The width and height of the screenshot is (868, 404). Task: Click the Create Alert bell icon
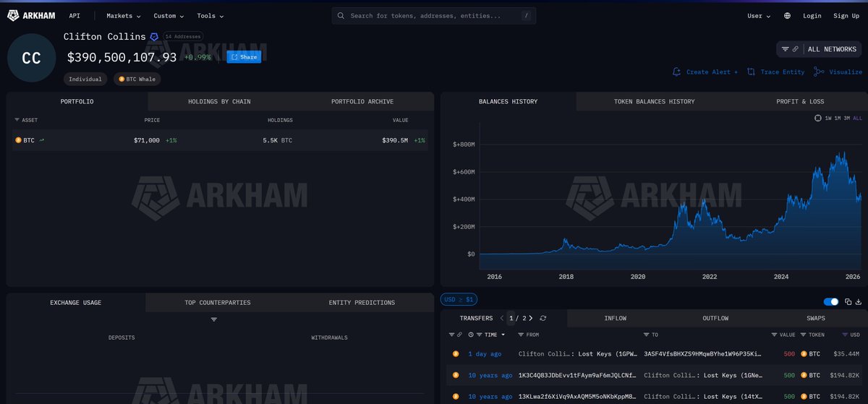(x=677, y=72)
